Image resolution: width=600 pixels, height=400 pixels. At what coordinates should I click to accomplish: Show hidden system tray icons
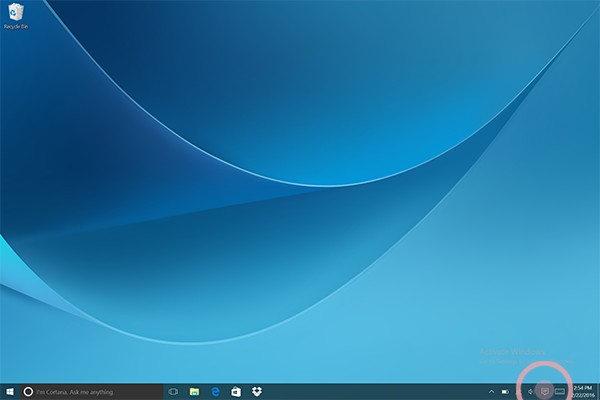click(491, 392)
